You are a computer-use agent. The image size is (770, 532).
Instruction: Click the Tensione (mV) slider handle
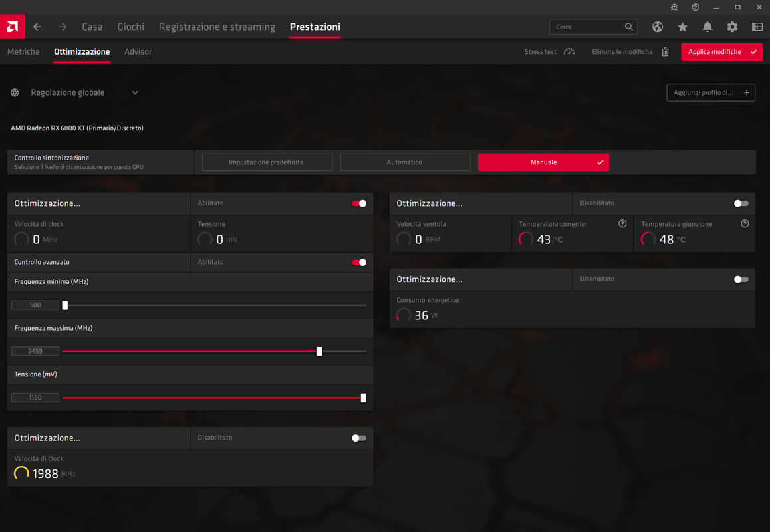tap(364, 398)
